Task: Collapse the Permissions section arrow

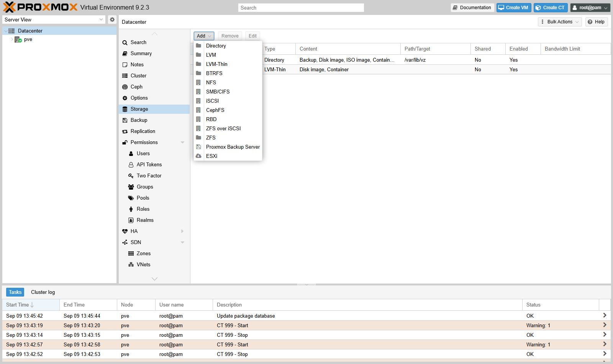Action: click(x=182, y=143)
